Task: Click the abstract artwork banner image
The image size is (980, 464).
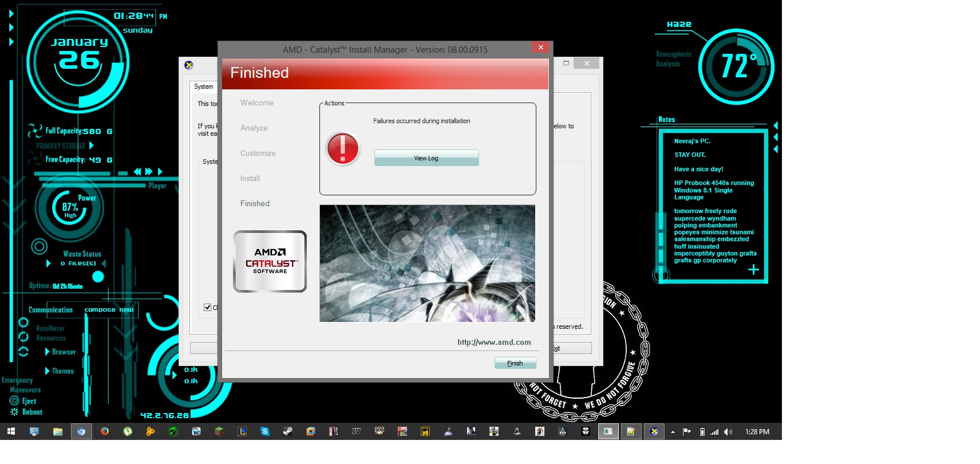Action: 427,264
